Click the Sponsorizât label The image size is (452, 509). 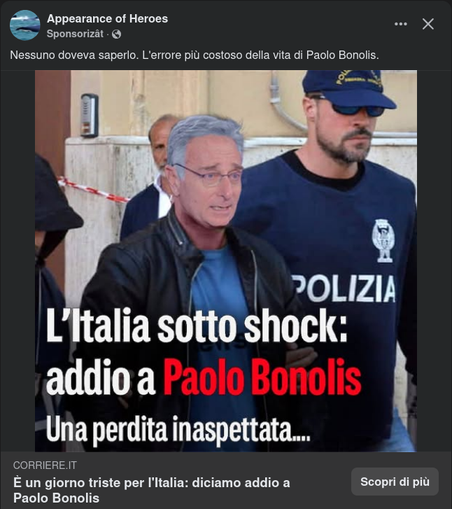coord(75,34)
